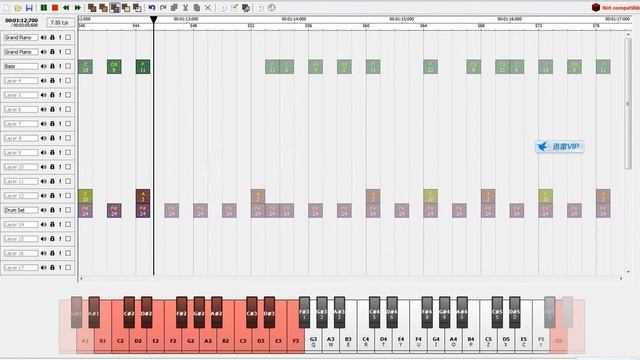Open instrument settings icon

pos(246,8)
